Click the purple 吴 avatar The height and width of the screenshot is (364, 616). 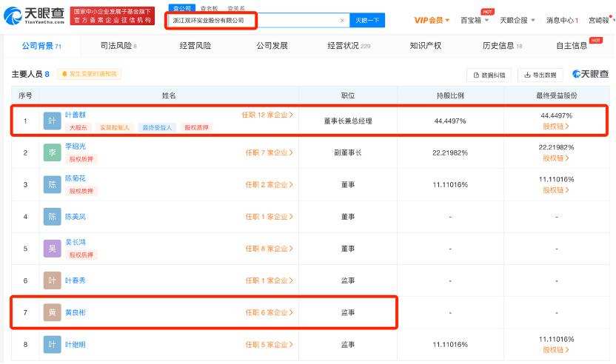tap(53, 249)
